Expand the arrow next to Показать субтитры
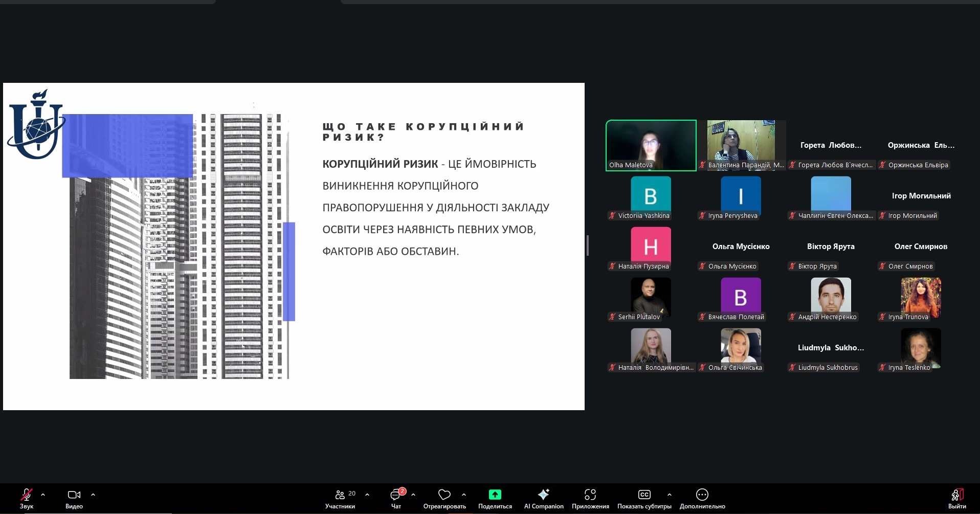This screenshot has width=980, height=514. point(670,495)
